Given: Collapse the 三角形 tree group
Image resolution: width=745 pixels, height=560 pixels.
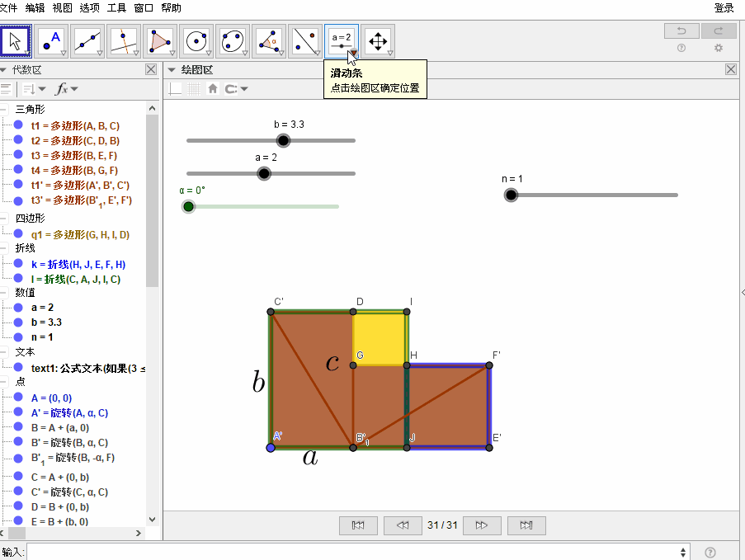Looking at the screenshot, I should coord(4,109).
